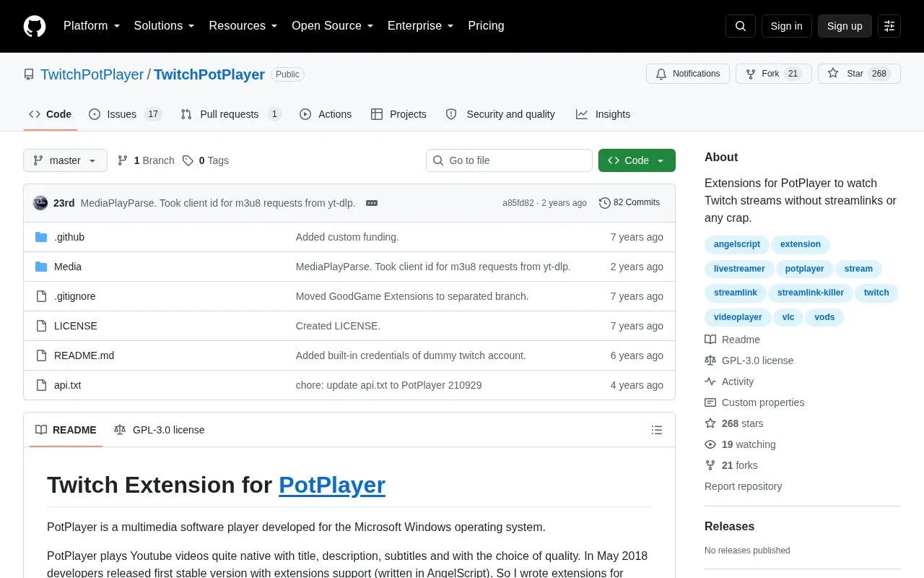Open the master branch selector
Image resolution: width=924 pixels, height=578 pixels.
[x=65, y=160]
